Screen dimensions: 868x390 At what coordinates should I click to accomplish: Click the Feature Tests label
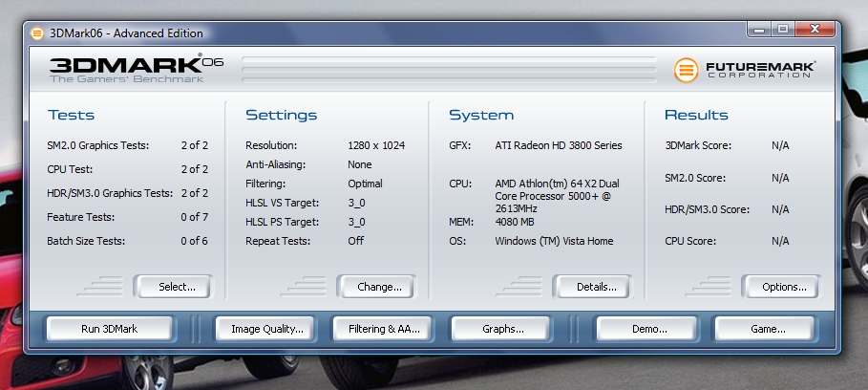point(81,217)
